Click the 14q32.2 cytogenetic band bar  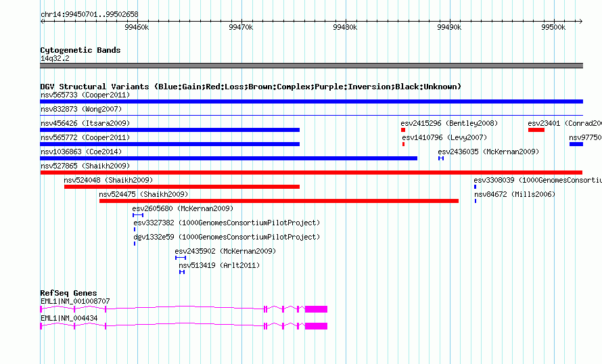coord(311,66)
